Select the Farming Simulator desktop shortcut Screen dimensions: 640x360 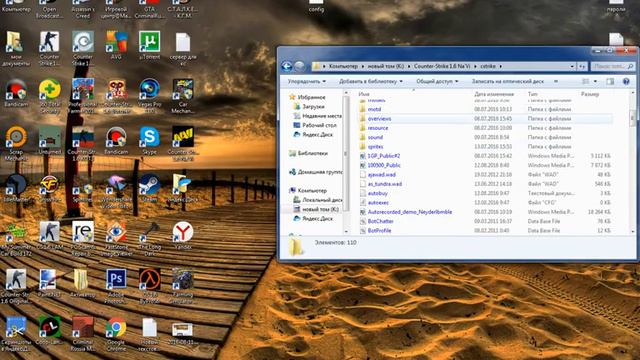click(x=183, y=286)
